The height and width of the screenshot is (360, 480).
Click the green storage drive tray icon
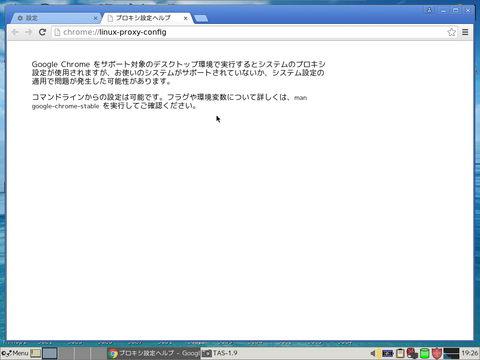pyautogui.click(x=424, y=353)
